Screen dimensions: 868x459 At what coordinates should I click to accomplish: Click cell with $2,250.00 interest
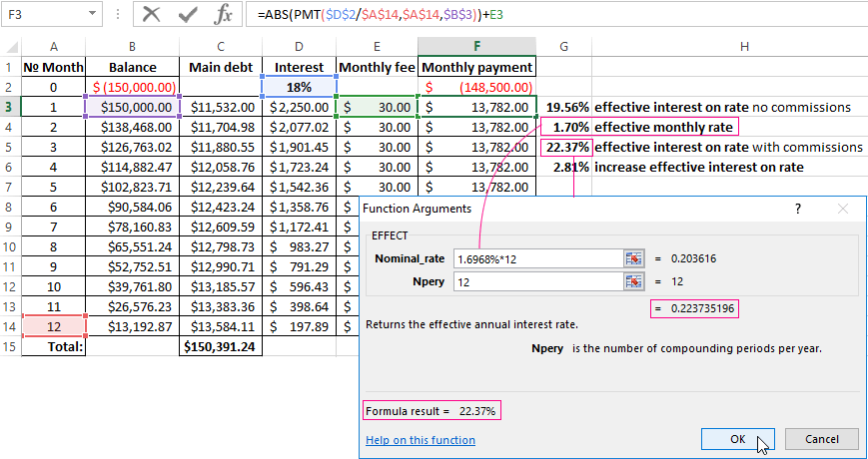click(x=299, y=108)
